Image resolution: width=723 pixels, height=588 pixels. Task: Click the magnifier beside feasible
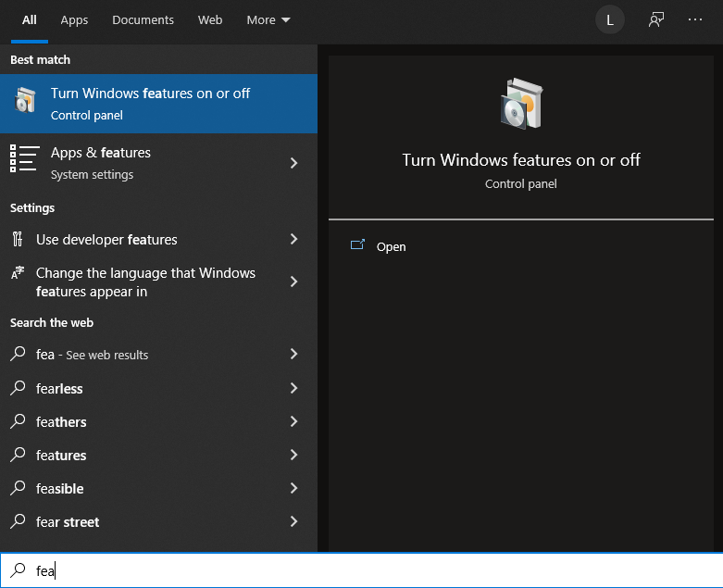(x=18, y=488)
